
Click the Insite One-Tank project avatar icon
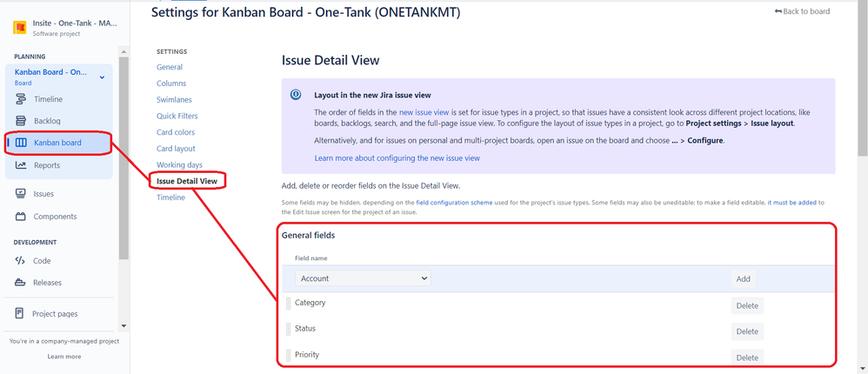tap(19, 28)
